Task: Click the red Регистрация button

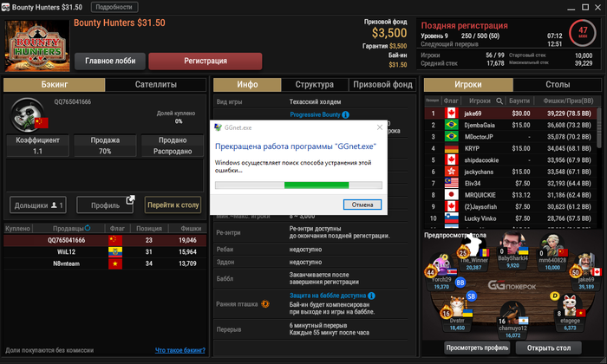Action: coord(206,62)
